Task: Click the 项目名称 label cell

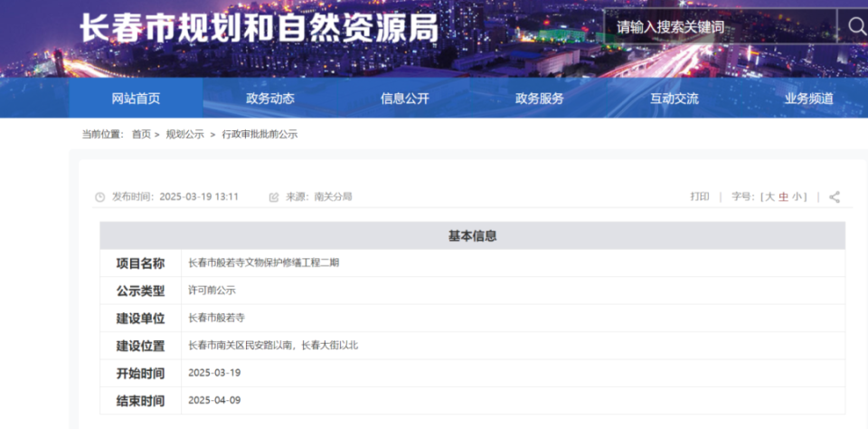Action: 141,263
